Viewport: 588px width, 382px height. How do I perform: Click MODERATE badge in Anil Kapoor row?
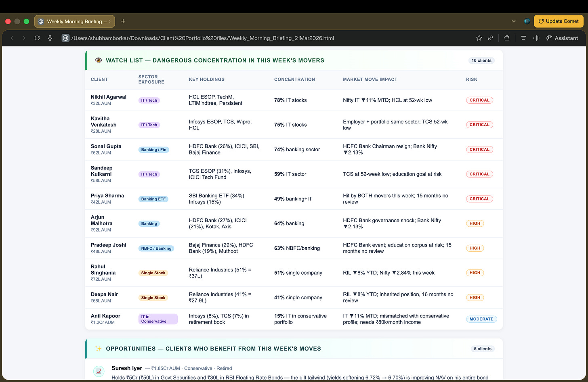coord(481,319)
